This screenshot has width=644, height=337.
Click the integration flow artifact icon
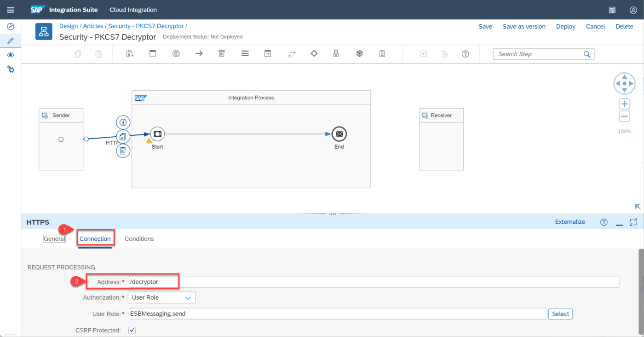click(44, 31)
